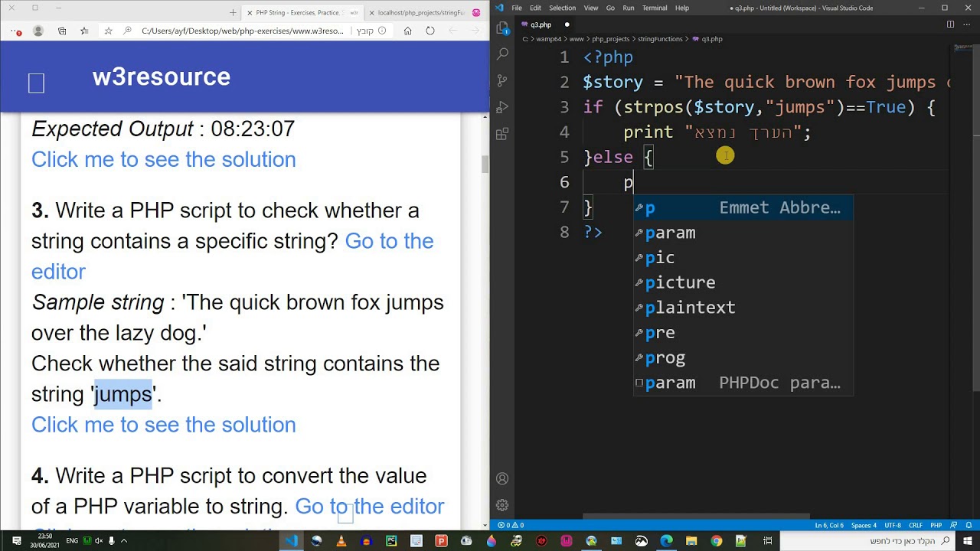The width and height of the screenshot is (980, 551).
Task: Click the VS Code logo in title bar
Action: tap(499, 8)
